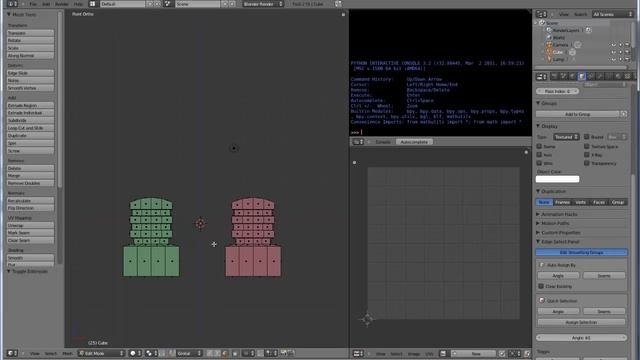Open the All Scenes outliner dropdown
640x360 pixels.
click(x=612, y=14)
